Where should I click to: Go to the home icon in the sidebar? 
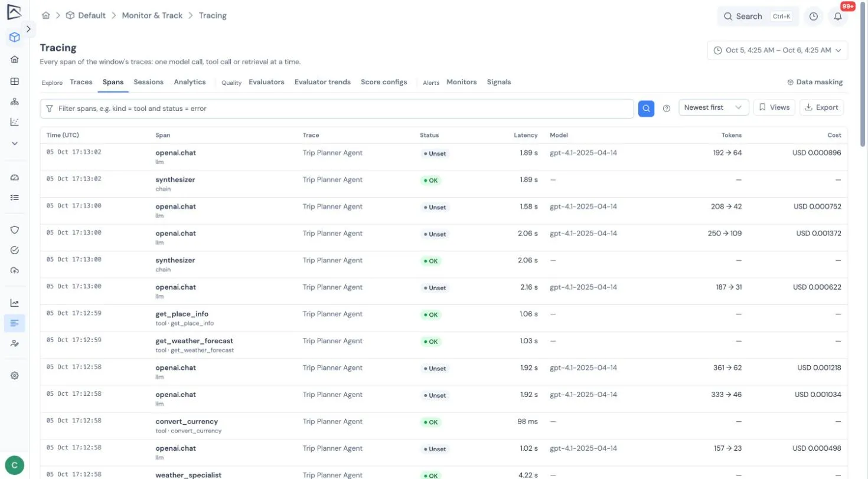click(15, 60)
